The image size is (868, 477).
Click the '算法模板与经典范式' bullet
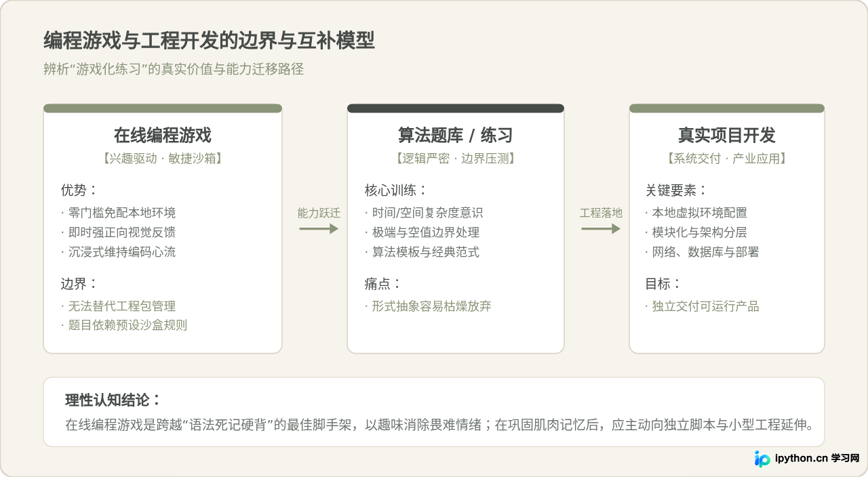[422, 252]
